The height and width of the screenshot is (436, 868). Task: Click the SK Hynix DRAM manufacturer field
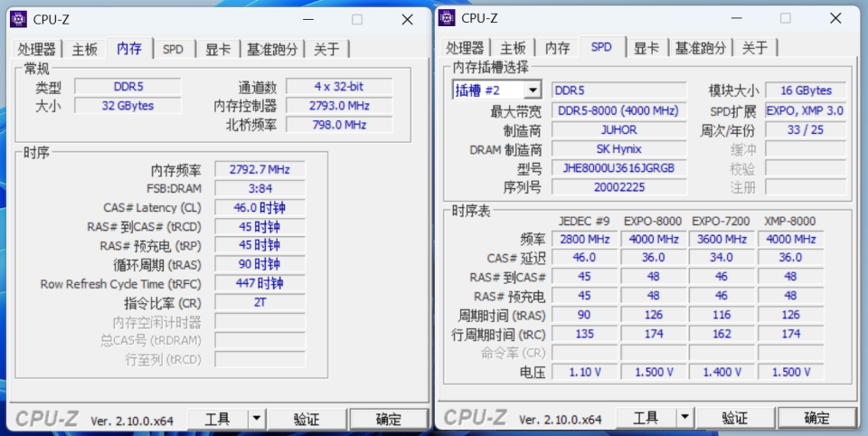click(618, 148)
